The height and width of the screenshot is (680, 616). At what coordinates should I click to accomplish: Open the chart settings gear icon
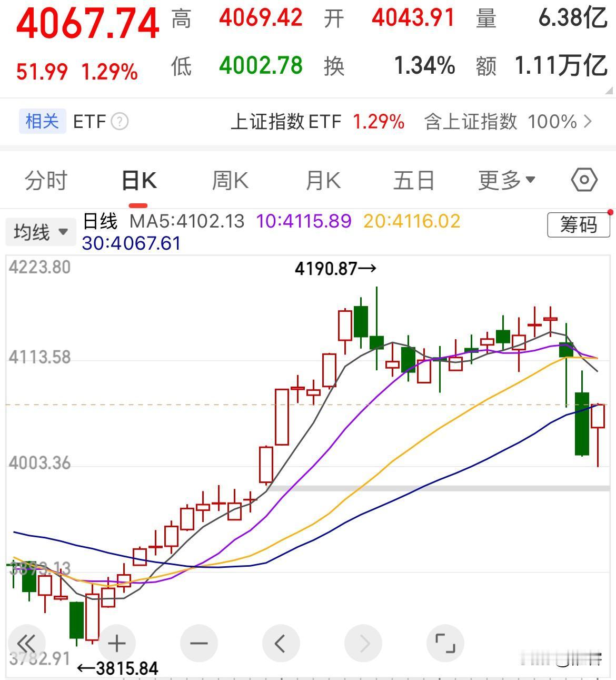tap(582, 180)
